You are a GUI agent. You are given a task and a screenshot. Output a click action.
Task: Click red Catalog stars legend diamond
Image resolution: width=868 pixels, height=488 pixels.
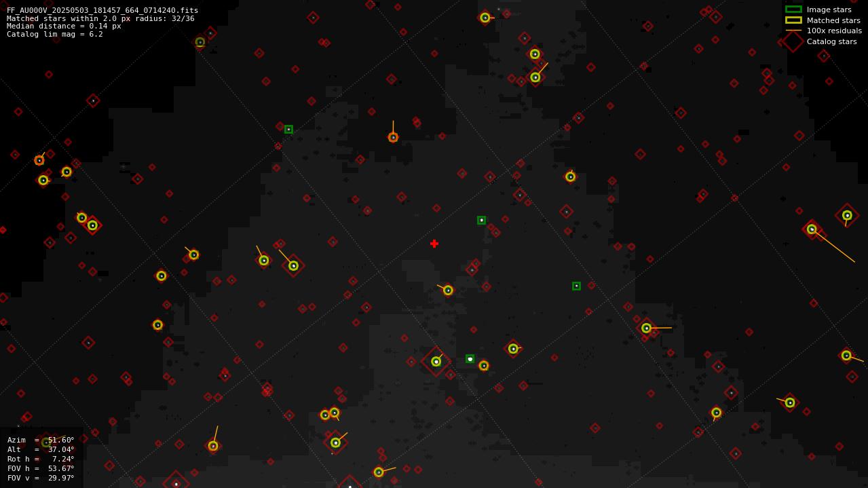[x=793, y=41]
